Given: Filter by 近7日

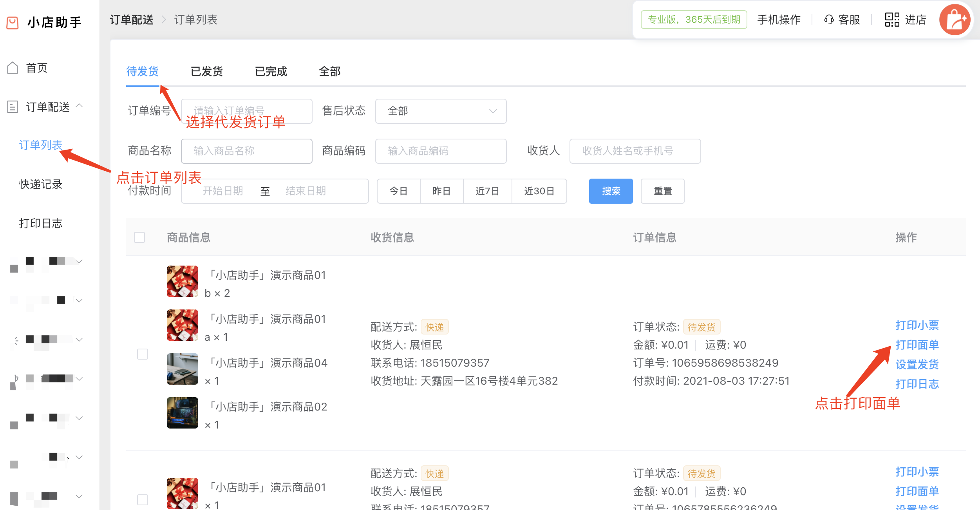Looking at the screenshot, I should [x=488, y=191].
